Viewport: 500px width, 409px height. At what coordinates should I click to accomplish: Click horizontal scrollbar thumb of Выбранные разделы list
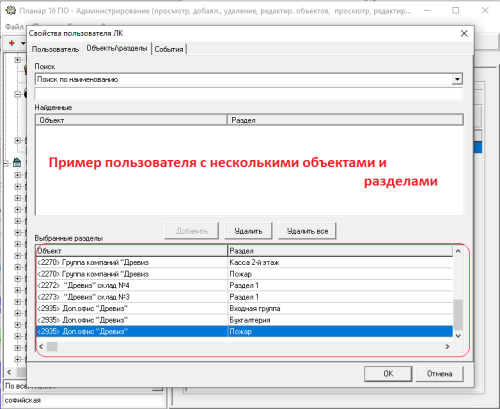tap(52, 347)
